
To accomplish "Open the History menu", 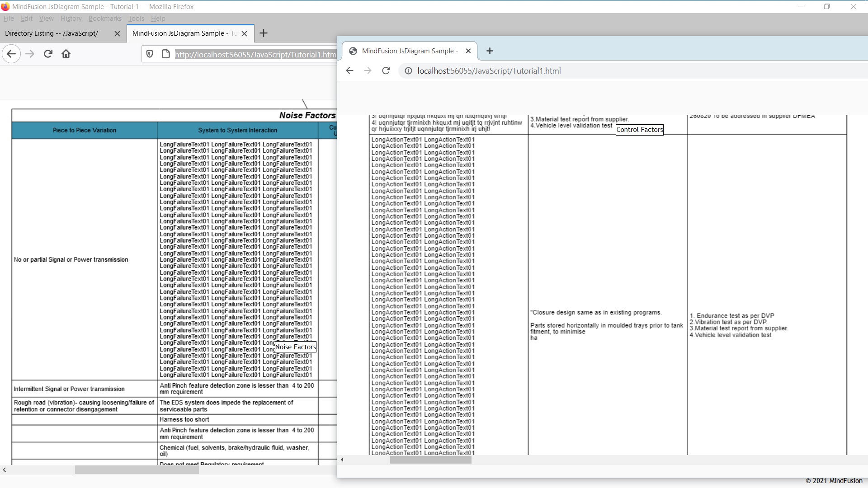I will click(71, 19).
